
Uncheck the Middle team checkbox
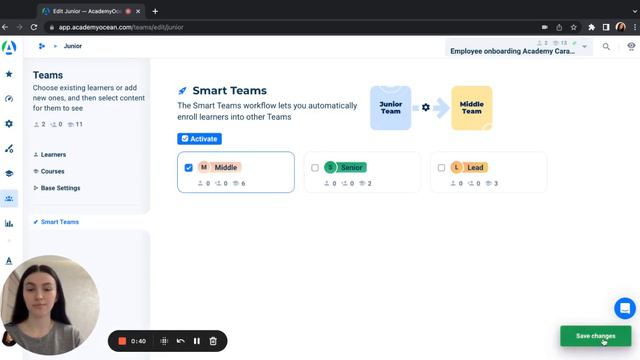[189, 168]
